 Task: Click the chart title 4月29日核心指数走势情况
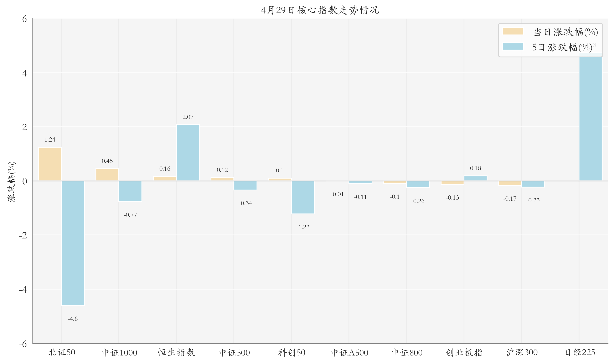pyautogui.click(x=320, y=10)
